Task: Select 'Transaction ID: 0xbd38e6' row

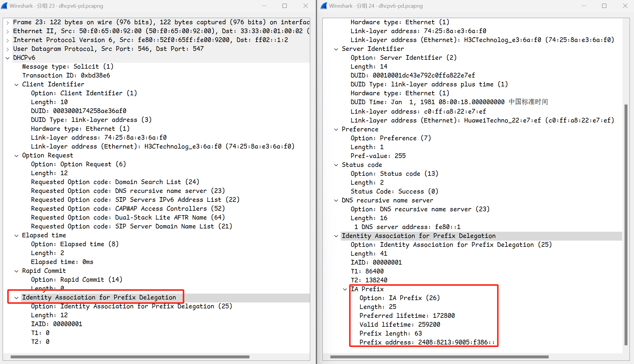Action: (66, 75)
